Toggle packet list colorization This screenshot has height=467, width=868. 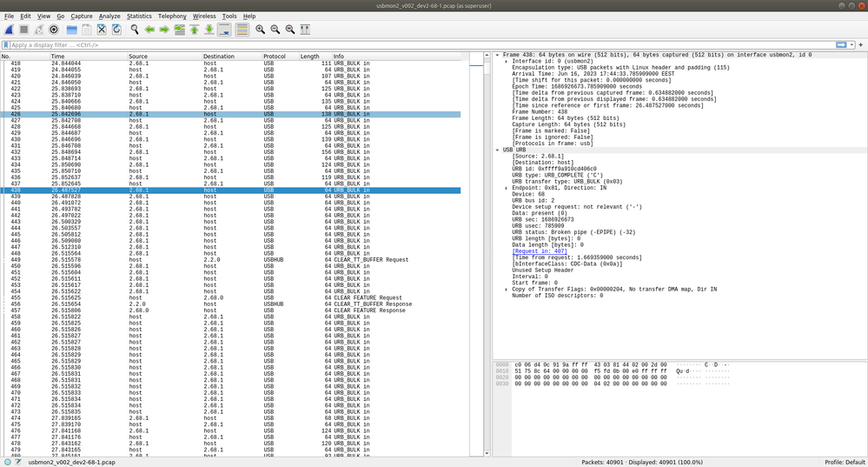pyautogui.click(x=242, y=30)
